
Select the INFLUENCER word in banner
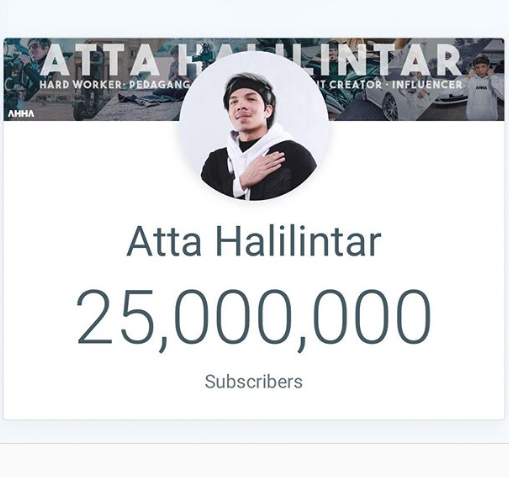(427, 85)
